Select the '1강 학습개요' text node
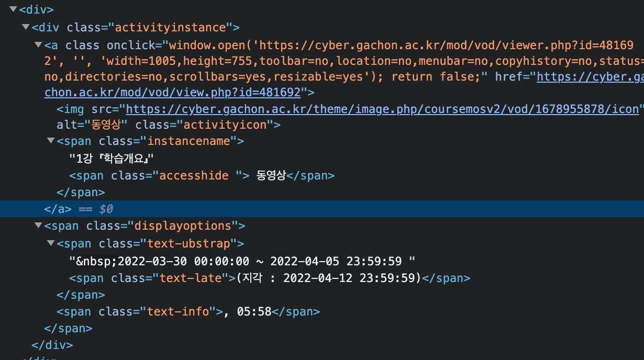 click(113, 158)
